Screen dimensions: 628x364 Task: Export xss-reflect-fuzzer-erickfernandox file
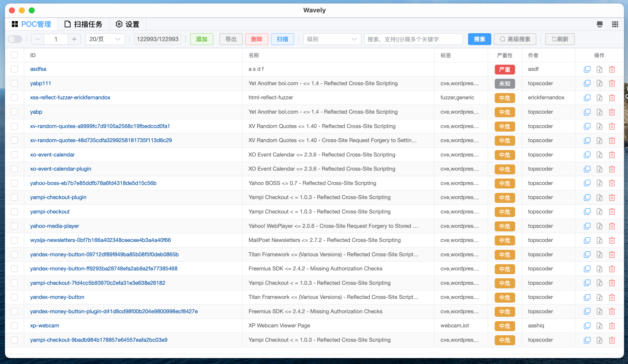point(599,98)
